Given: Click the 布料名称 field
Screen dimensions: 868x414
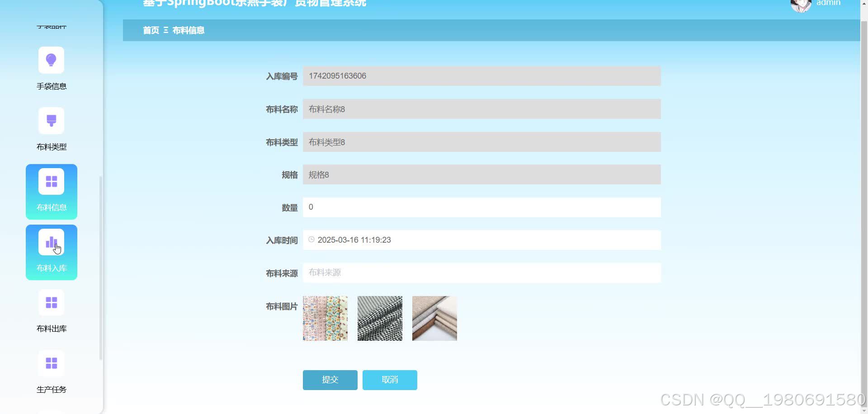Looking at the screenshot, I should coord(482,109).
